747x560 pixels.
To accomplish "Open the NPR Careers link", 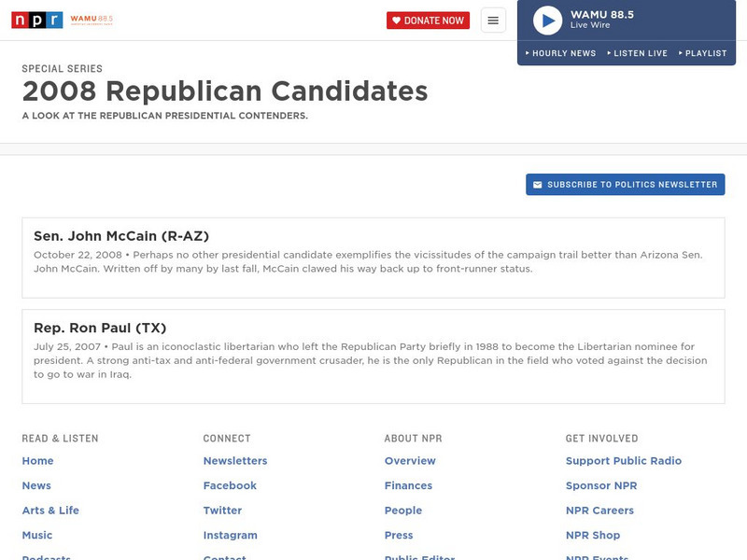I will (x=599, y=511).
